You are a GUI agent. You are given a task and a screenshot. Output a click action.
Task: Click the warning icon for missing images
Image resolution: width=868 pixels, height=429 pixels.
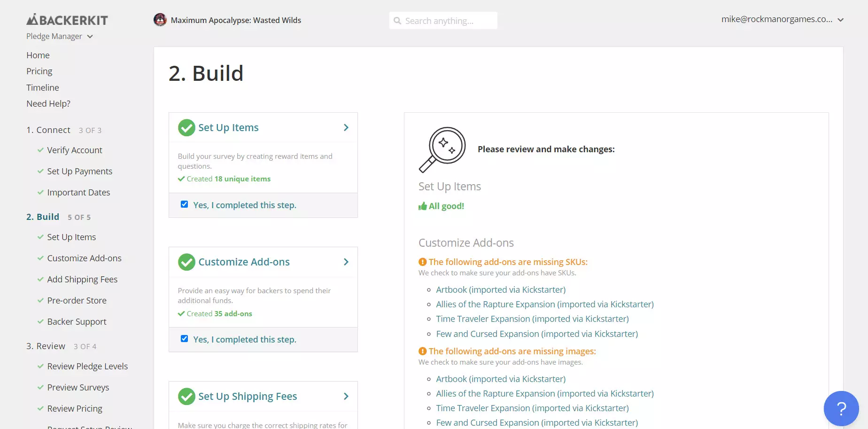coord(422,351)
